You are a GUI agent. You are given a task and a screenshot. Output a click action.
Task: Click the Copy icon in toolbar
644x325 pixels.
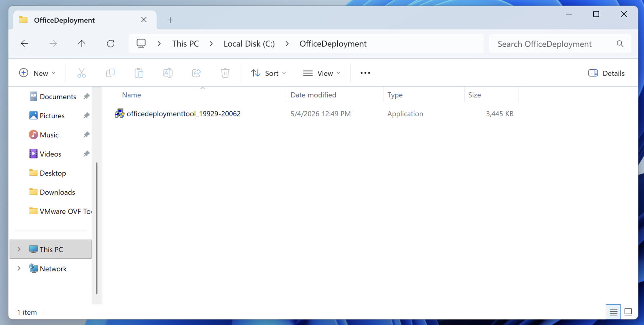pyautogui.click(x=110, y=73)
